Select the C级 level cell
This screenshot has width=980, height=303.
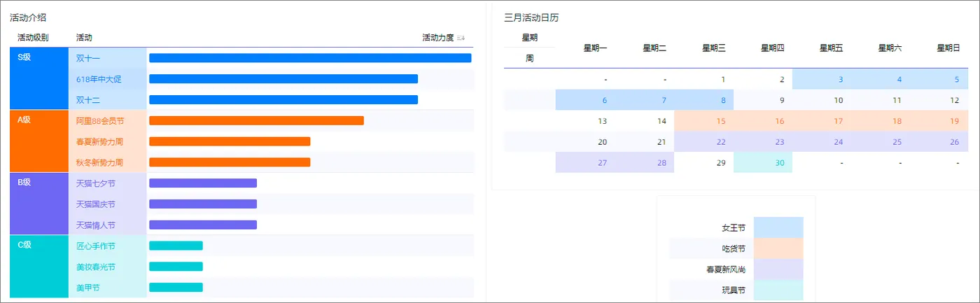[39, 267]
